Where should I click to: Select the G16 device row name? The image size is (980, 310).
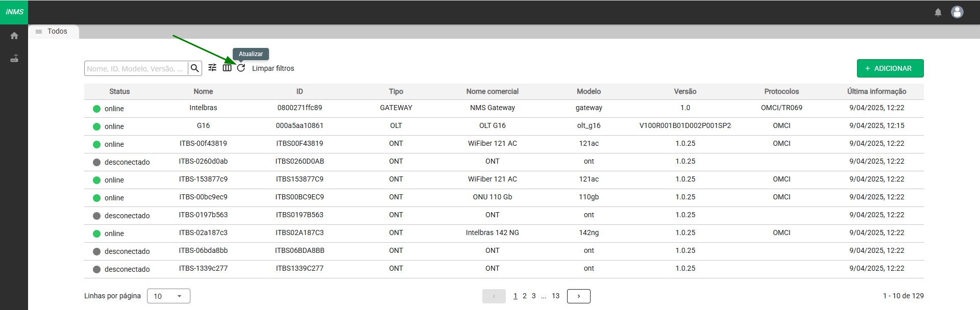203,126
